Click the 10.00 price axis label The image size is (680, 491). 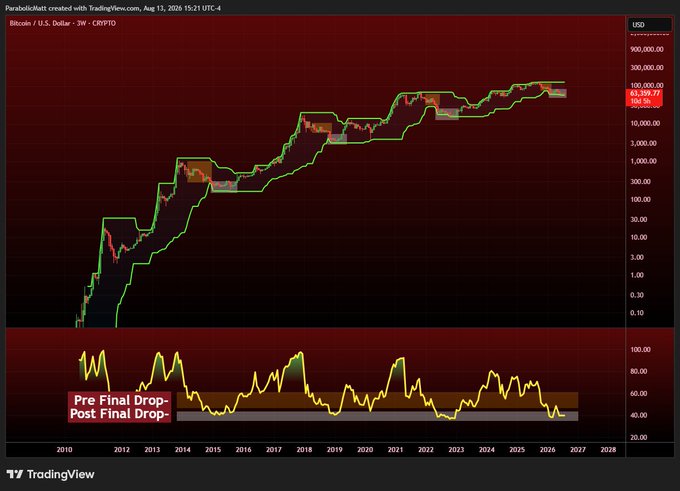639,237
